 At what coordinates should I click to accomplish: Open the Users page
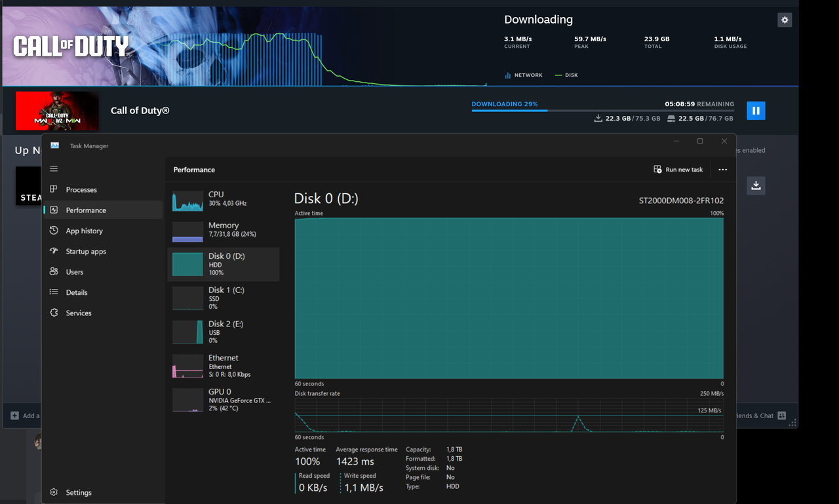(x=103, y=272)
